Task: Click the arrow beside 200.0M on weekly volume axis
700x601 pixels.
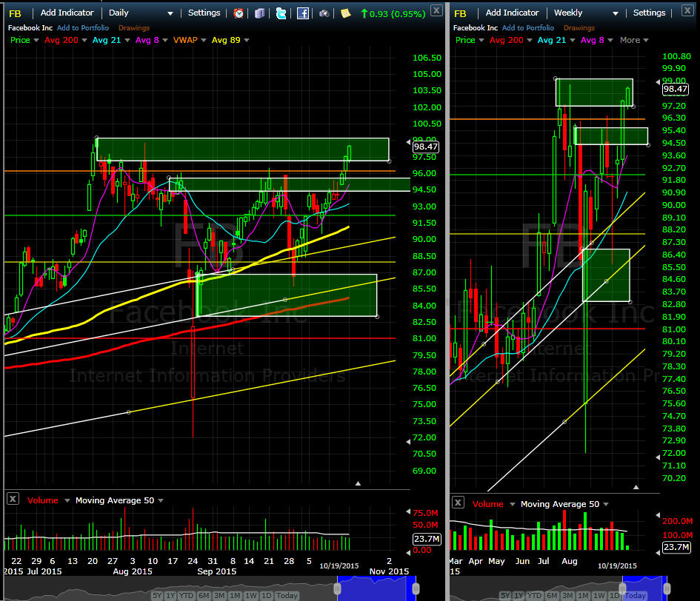Action: pos(658,515)
